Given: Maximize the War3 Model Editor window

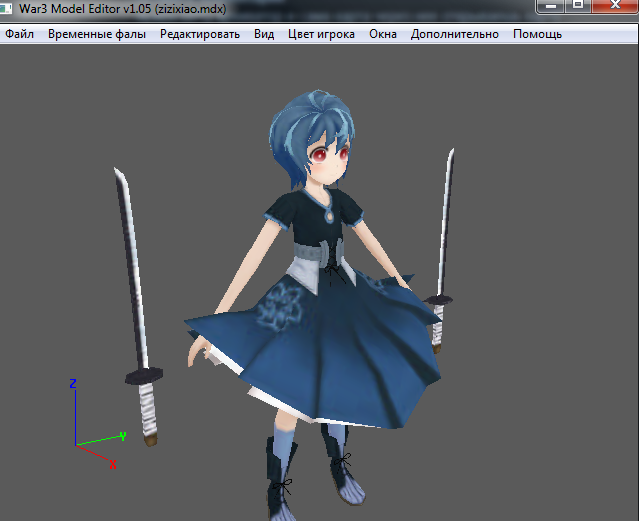Looking at the screenshot, I should click(x=577, y=6).
